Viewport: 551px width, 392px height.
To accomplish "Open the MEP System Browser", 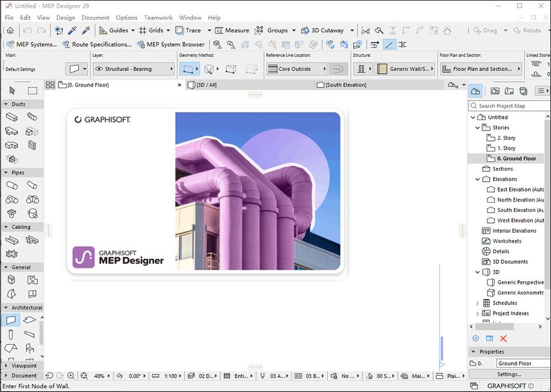I will (171, 45).
